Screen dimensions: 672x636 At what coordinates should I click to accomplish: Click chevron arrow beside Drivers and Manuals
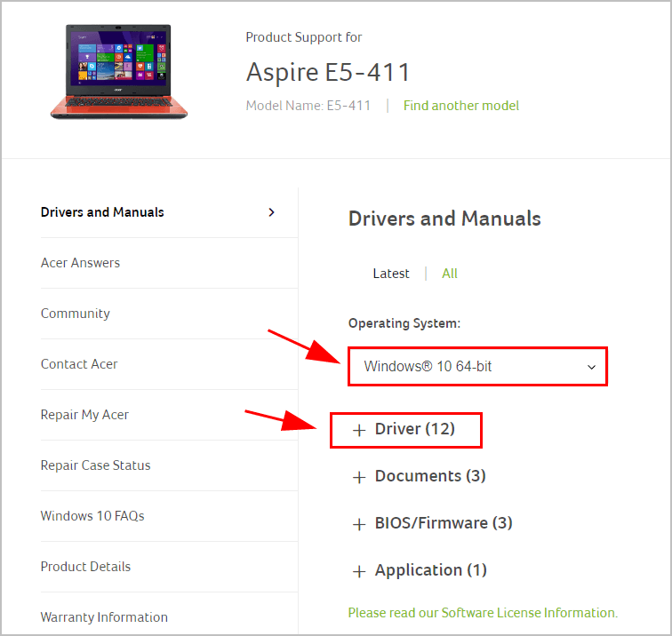pyautogui.click(x=271, y=212)
